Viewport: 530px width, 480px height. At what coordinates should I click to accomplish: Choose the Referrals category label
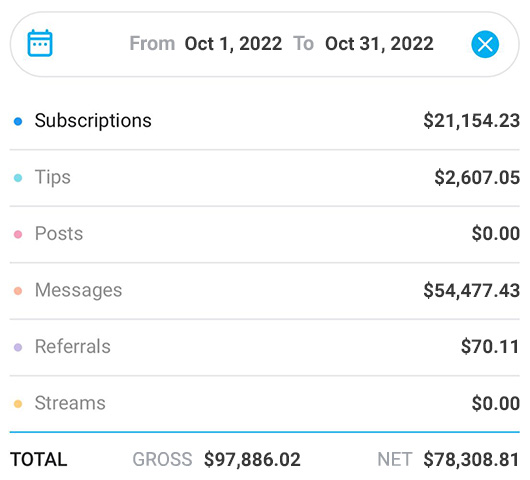point(73,346)
